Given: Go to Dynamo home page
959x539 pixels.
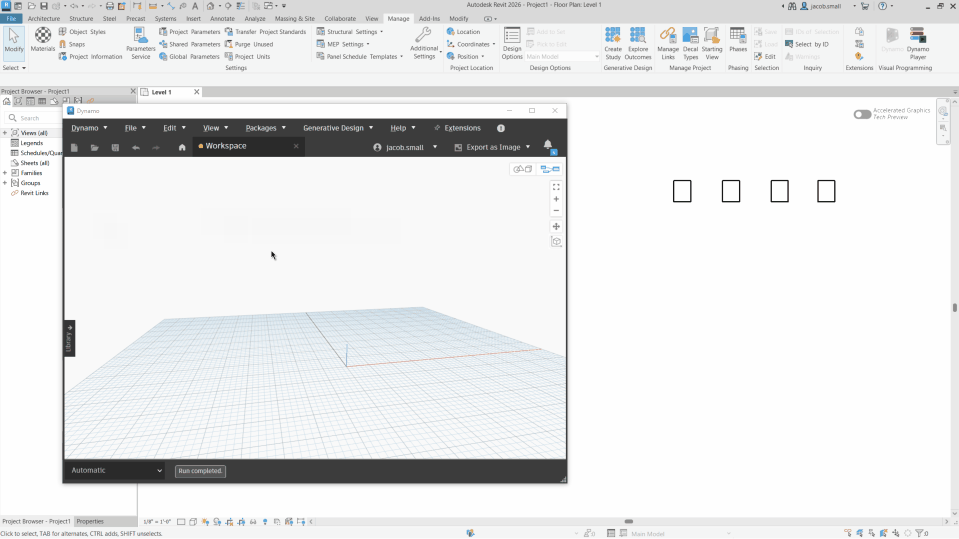Looking at the screenshot, I should pos(182,147).
